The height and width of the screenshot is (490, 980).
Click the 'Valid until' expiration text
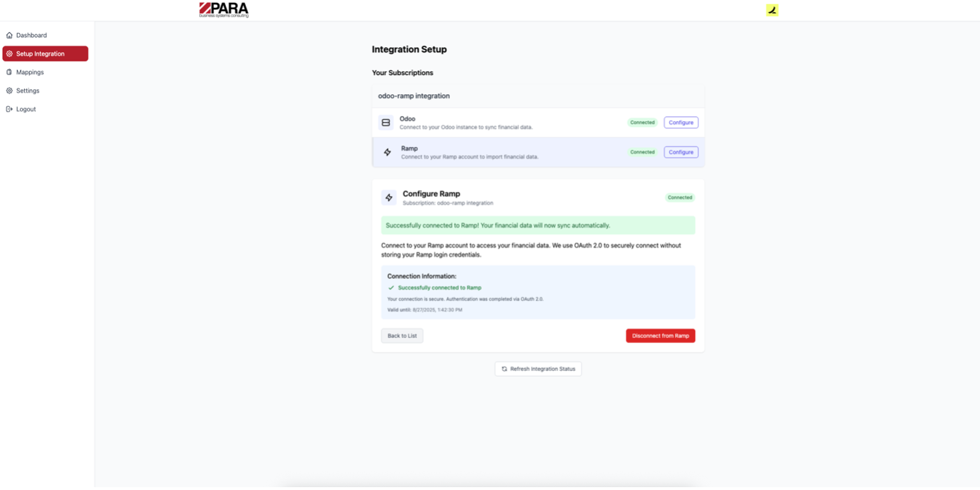pyautogui.click(x=425, y=310)
